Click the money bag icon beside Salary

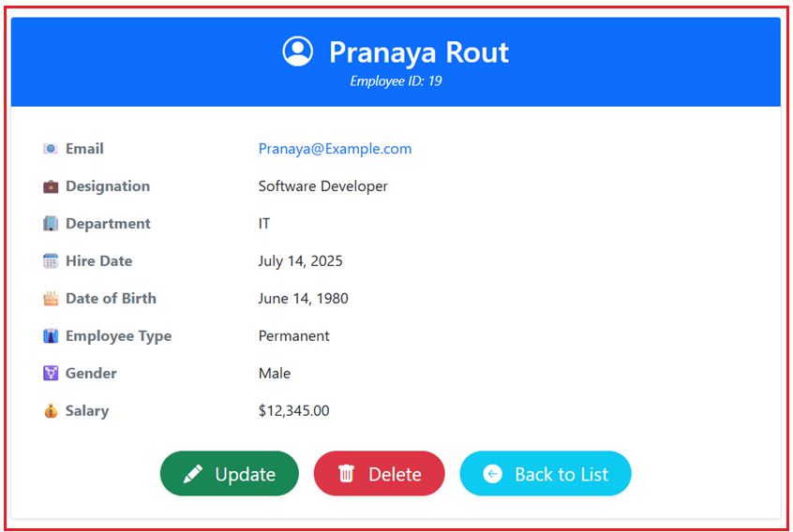51,411
